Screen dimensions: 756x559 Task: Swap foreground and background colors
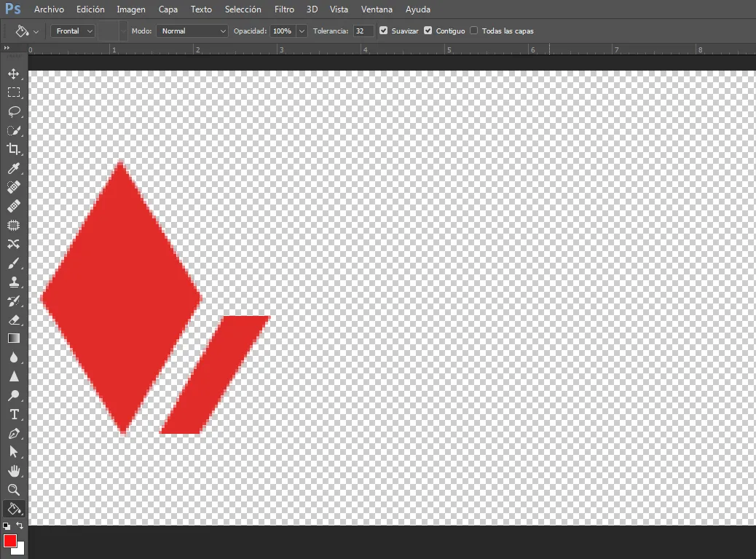tap(20, 526)
